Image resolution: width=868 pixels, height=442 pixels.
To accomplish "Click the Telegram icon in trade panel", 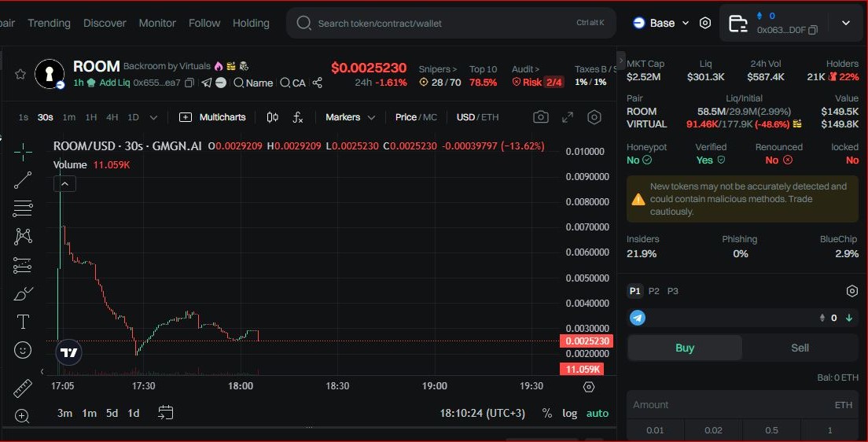I will coord(638,318).
